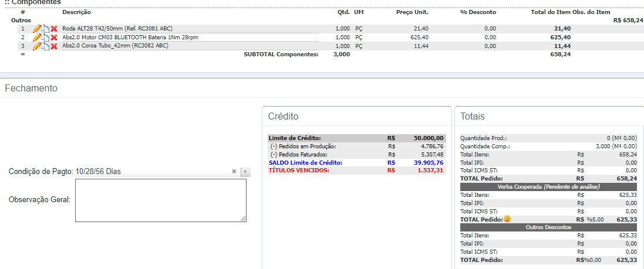
Task: Edit the Abs2.0 Motor CM03 item
Action: tap(37, 38)
